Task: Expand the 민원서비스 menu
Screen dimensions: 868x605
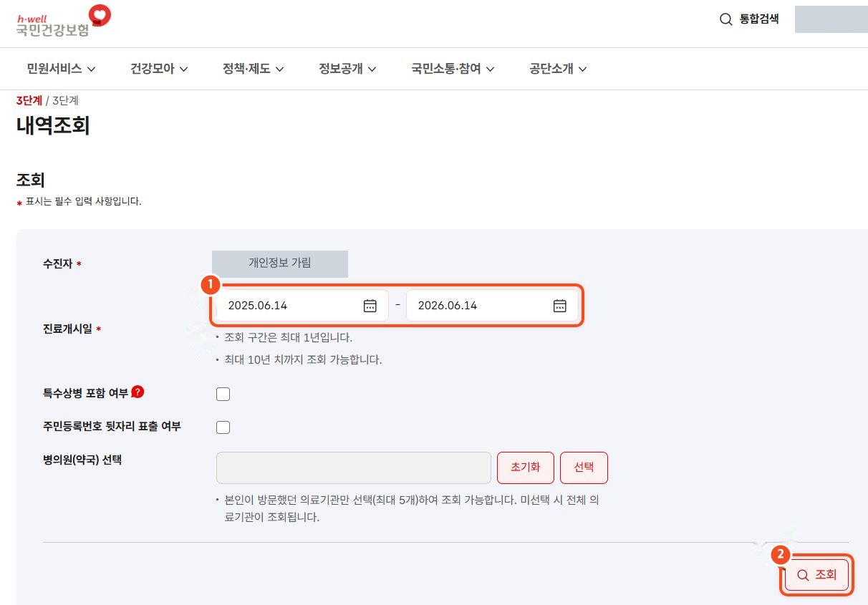Action: (x=61, y=69)
